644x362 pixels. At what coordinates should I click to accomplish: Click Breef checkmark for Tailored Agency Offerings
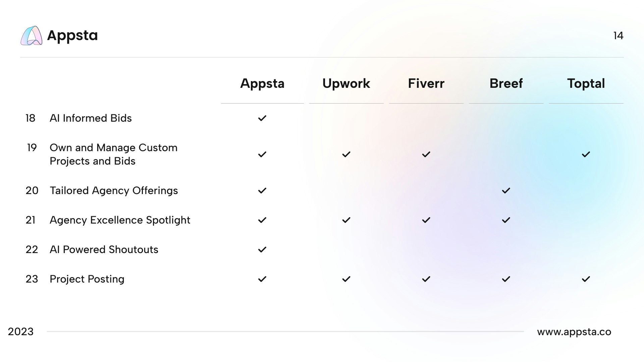506,191
